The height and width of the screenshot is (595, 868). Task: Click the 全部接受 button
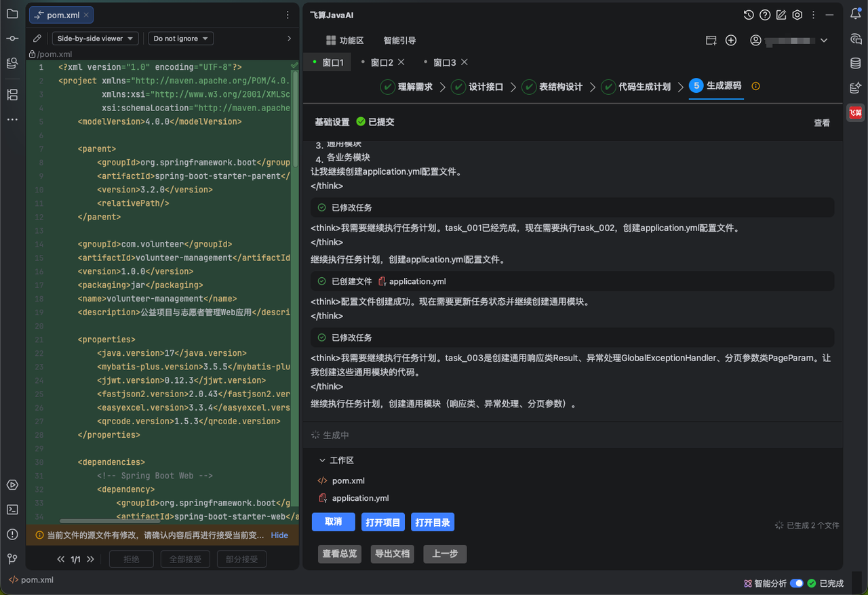(x=185, y=559)
